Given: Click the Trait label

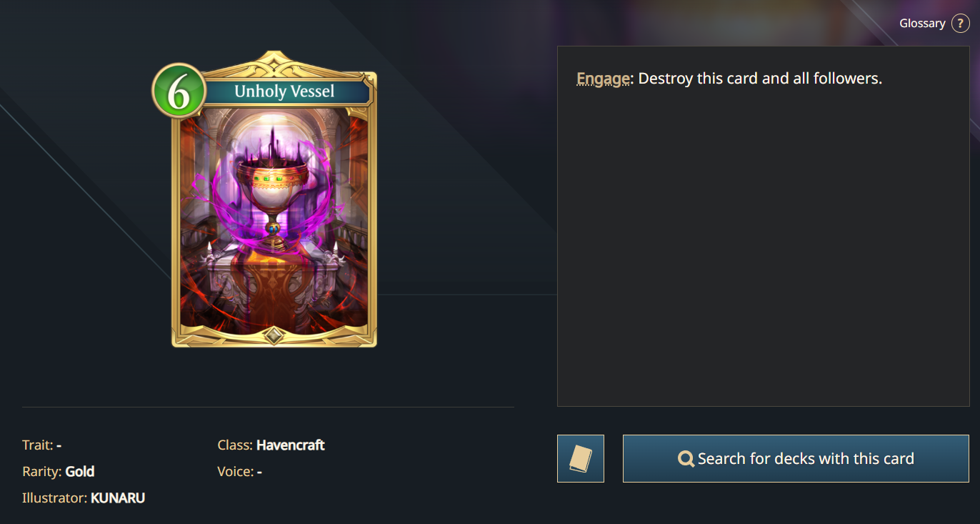Looking at the screenshot, I should click(x=38, y=445).
